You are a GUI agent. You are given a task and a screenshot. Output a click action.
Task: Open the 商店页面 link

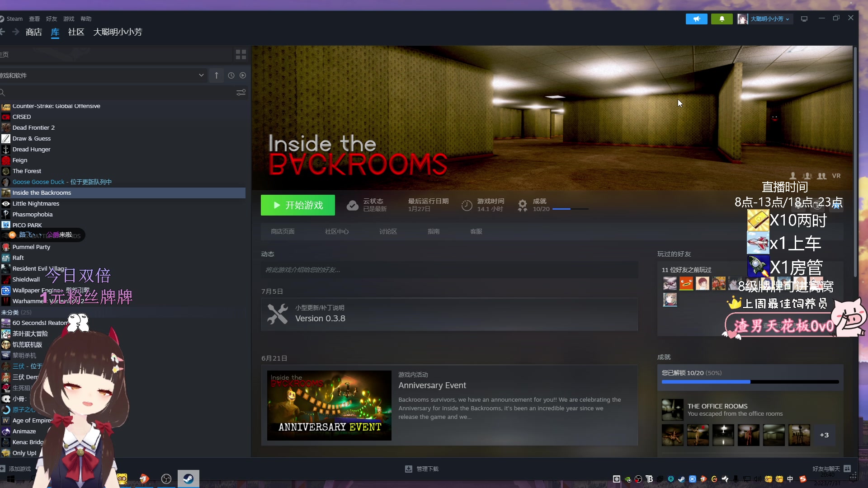[283, 232]
